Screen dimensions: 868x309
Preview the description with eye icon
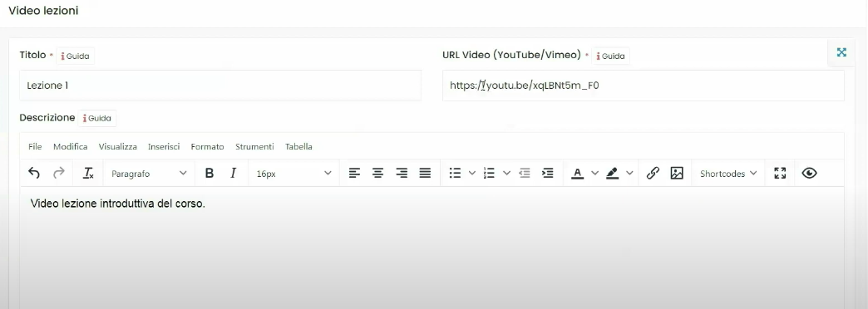[x=809, y=174]
